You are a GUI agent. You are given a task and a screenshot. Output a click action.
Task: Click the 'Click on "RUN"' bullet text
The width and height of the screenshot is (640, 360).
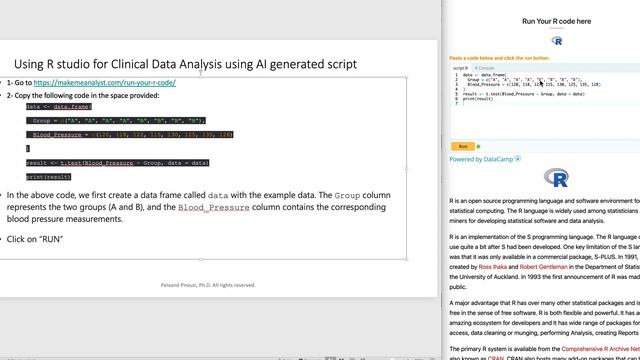35,239
